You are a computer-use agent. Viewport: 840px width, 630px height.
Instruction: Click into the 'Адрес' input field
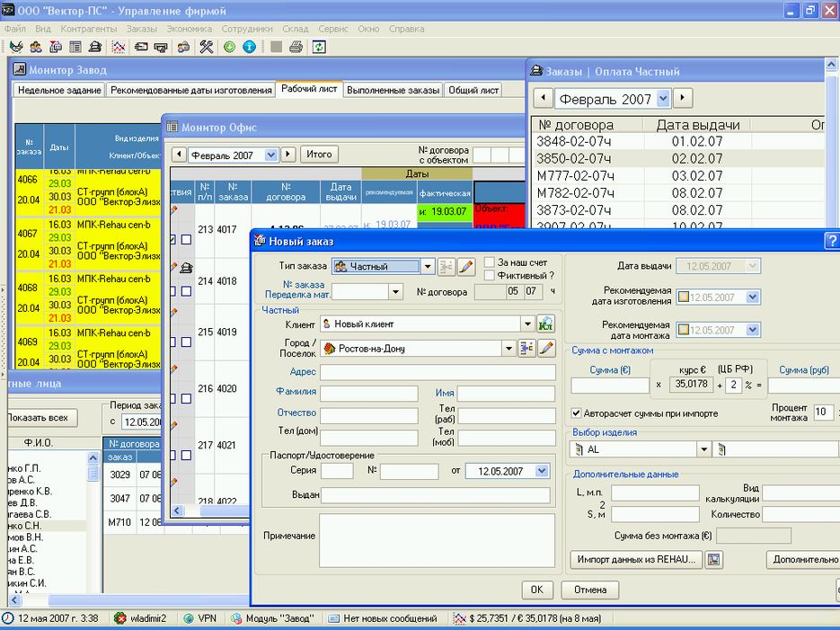(x=438, y=372)
